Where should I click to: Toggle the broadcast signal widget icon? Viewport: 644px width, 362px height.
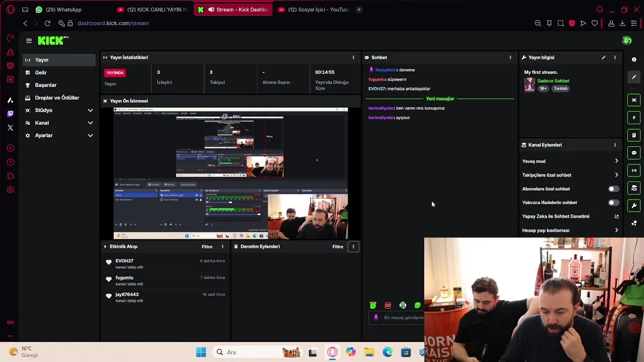[x=634, y=170]
